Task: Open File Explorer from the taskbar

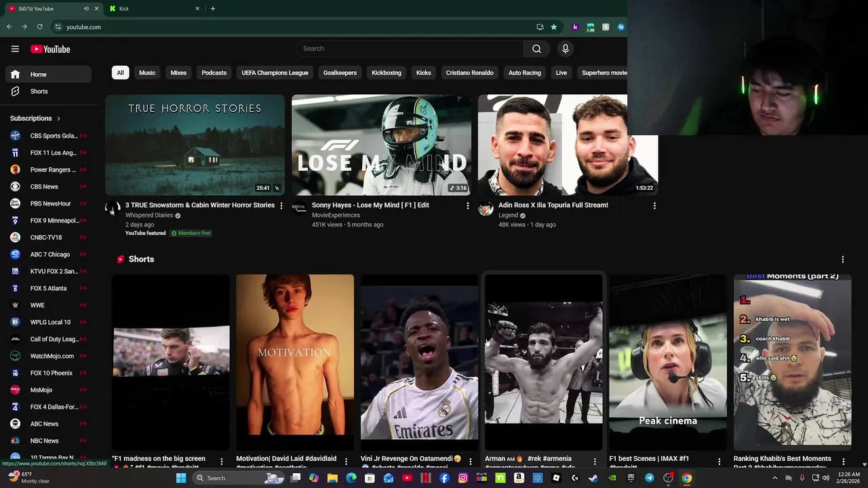Action: point(332,478)
